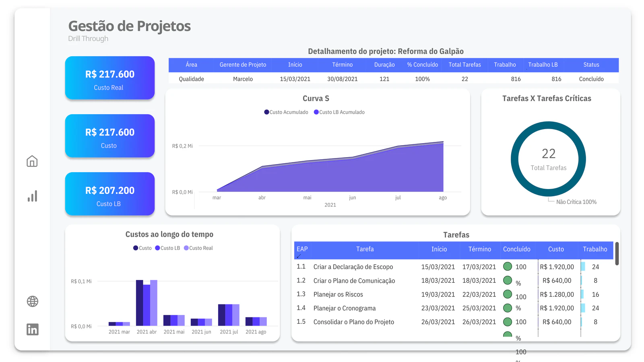
Task: Select the R$ 217.600 Custo card
Action: 110,136
